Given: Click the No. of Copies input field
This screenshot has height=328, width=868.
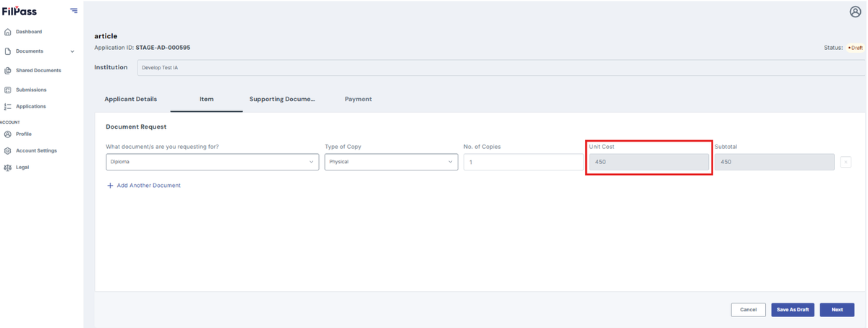Looking at the screenshot, I should 524,162.
